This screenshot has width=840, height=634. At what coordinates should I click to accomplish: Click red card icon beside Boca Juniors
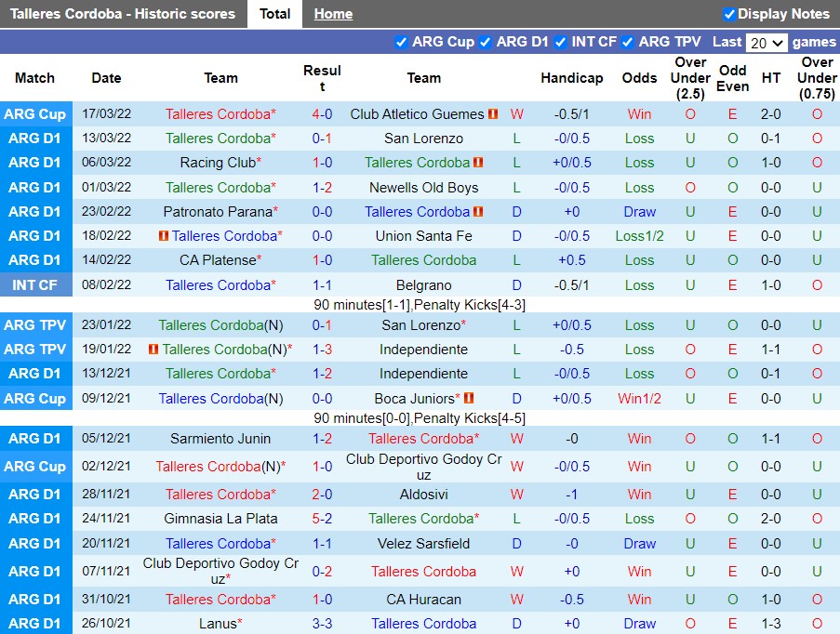click(x=469, y=399)
